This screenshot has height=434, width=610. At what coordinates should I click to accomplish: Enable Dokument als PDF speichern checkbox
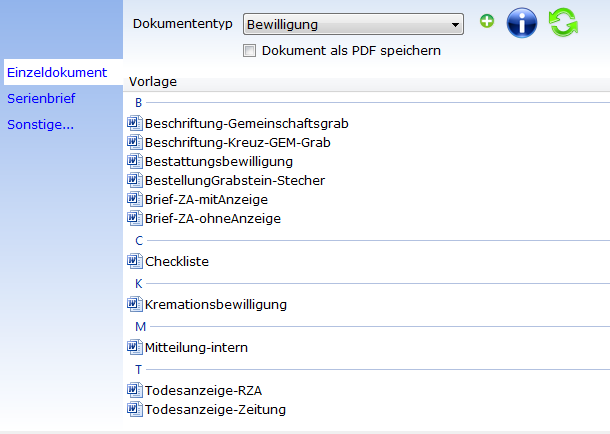point(249,51)
